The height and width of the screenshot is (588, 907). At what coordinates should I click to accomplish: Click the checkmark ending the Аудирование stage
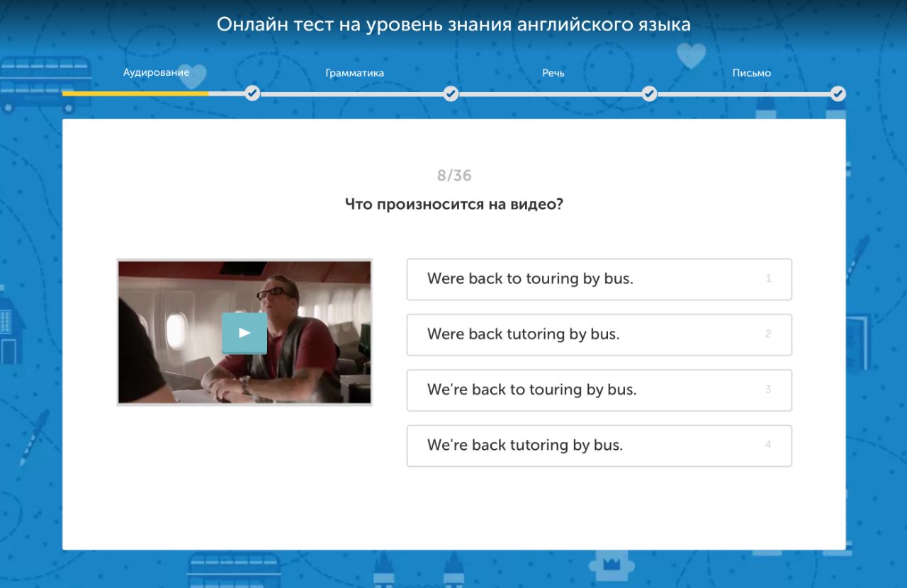[x=252, y=94]
